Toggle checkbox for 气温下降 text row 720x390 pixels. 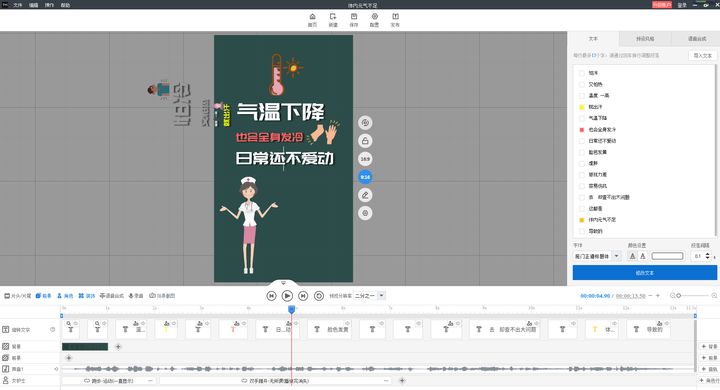tap(582, 118)
